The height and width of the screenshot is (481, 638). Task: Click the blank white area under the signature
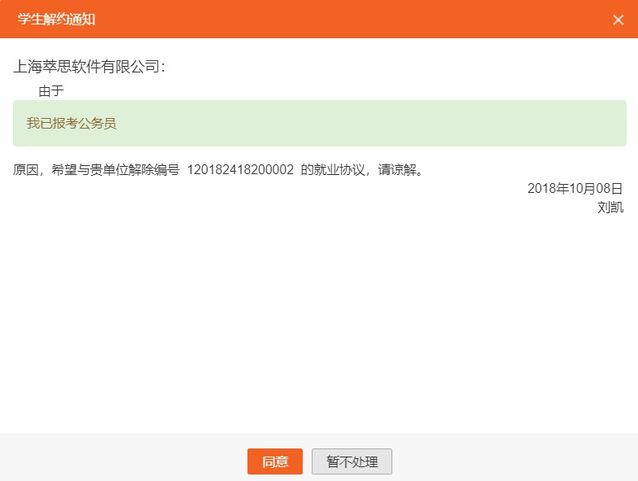320,320
